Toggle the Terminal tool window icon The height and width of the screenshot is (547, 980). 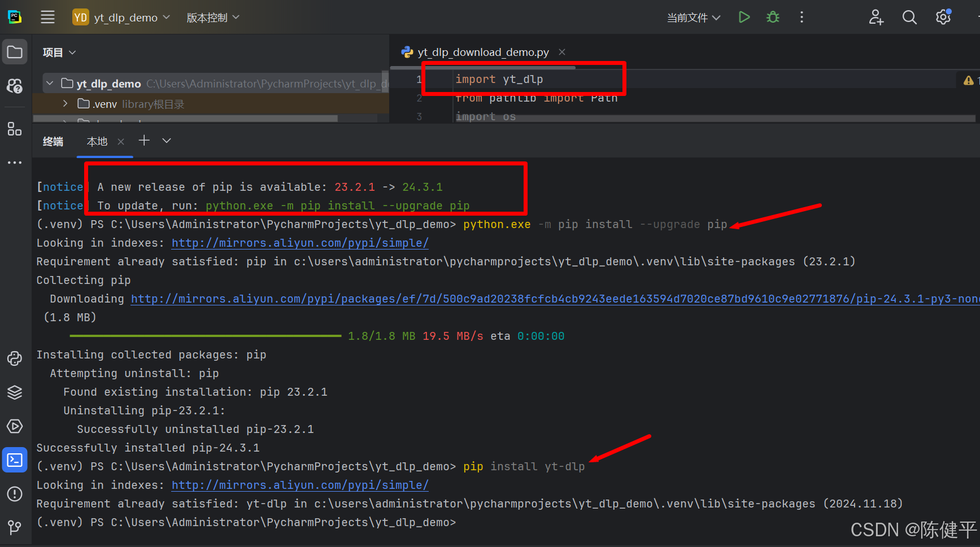[15, 460]
